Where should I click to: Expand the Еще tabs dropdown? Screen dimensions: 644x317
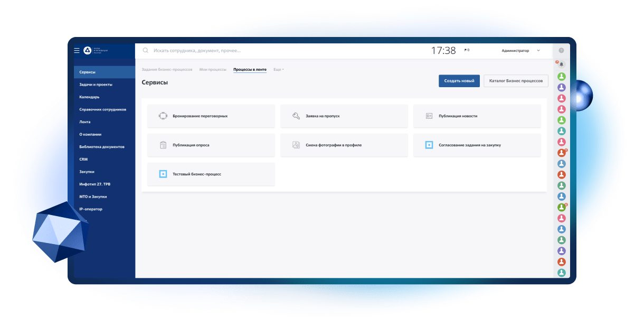279,70
